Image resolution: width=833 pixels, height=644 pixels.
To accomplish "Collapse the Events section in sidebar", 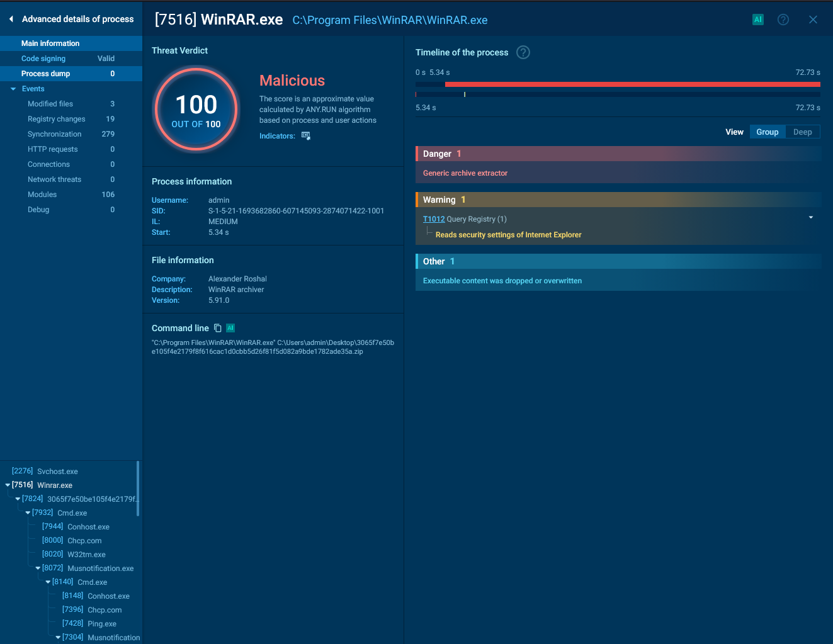I will click(x=13, y=89).
